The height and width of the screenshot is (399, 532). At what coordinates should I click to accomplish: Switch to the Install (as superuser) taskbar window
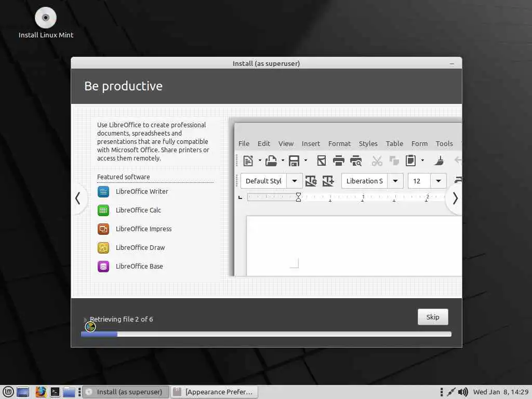[126, 392]
